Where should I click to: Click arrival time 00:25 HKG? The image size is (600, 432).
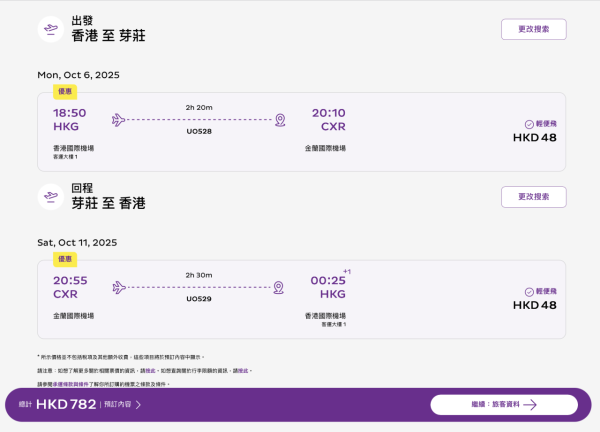coord(328,287)
